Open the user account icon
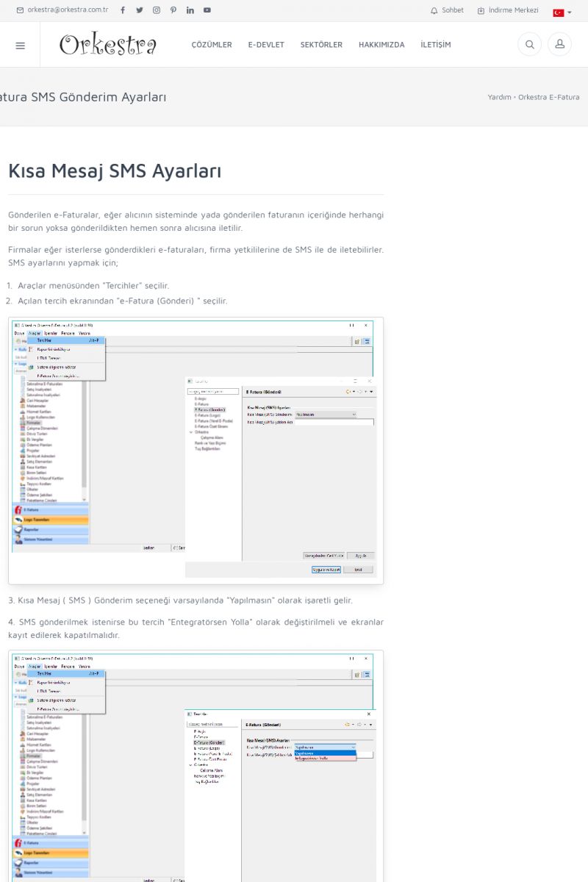Image resolution: width=588 pixels, height=882 pixels. [559, 45]
